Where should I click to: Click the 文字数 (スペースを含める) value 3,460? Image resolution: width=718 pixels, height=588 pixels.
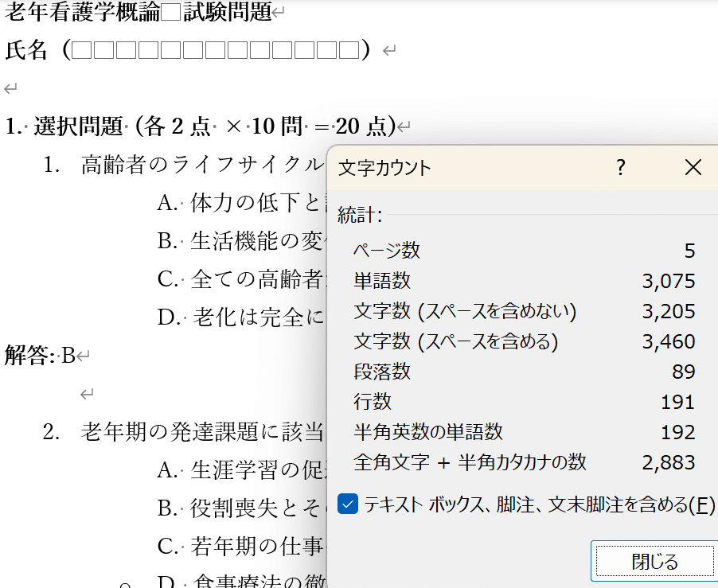(x=673, y=341)
